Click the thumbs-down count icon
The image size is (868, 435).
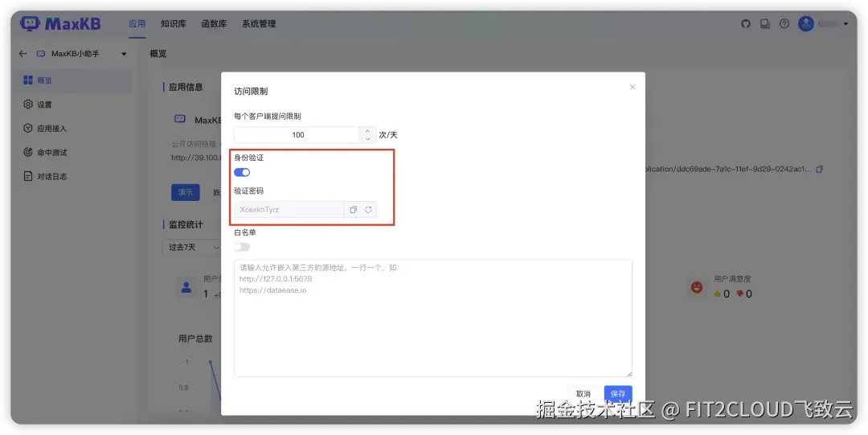pos(739,294)
